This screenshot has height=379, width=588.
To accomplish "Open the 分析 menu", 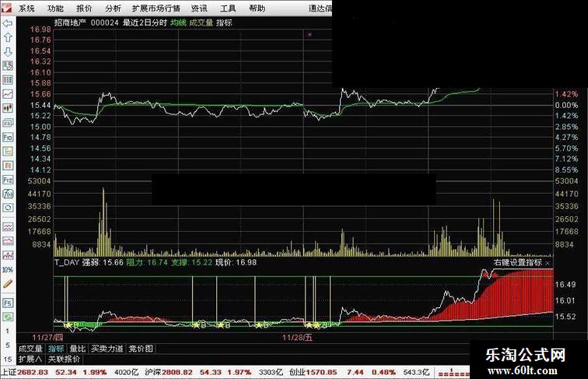I will click(x=113, y=8).
